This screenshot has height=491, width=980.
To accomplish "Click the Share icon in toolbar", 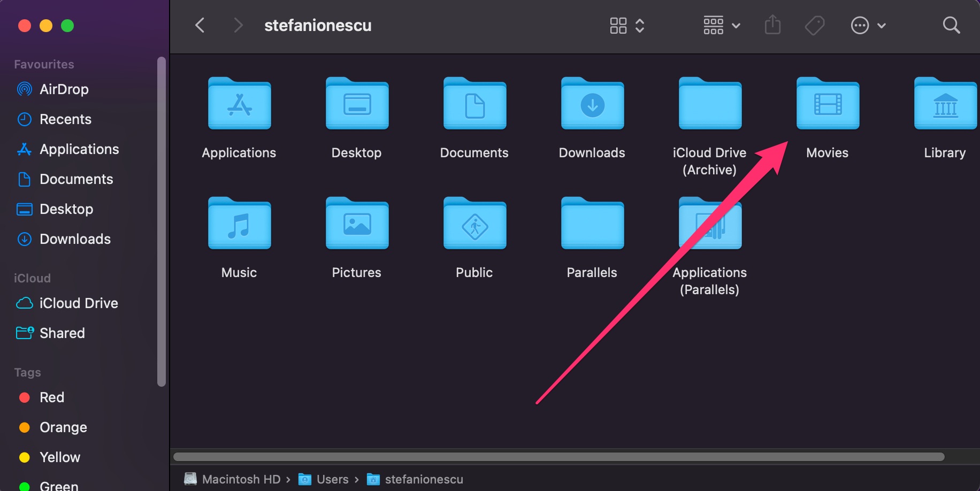I will 772,25.
